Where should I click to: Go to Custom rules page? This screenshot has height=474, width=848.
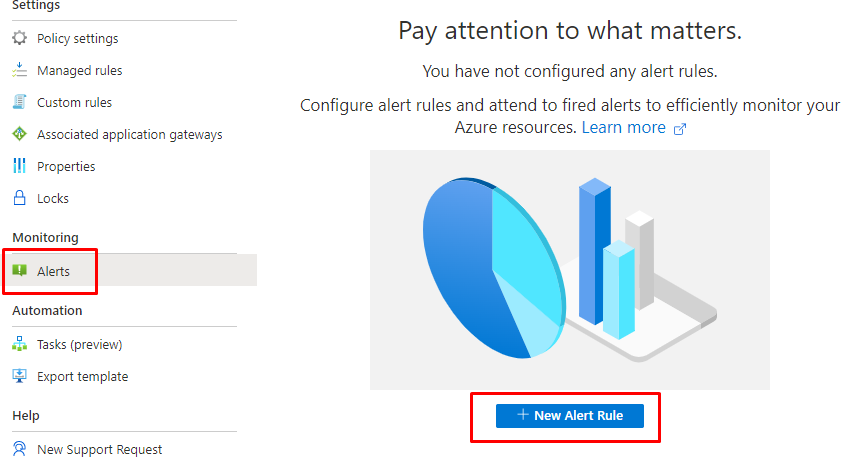(x=74, y=103)
